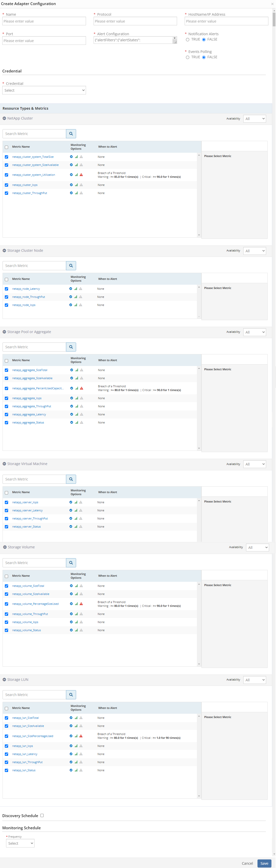The width and height of the screenshot is (276, 868).
Task: Click the graph icon for netapp_node_ThroughPut
Action: [x=76, y=297]
